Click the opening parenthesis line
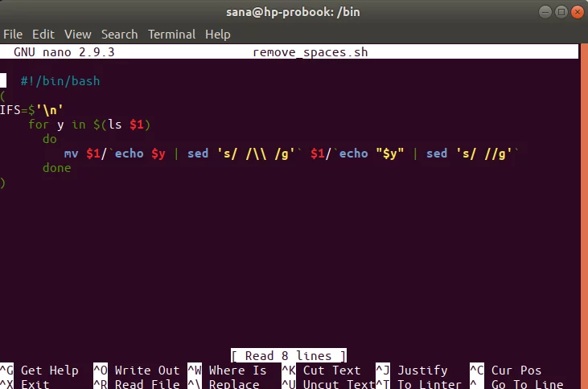 (x=3, y=96)
